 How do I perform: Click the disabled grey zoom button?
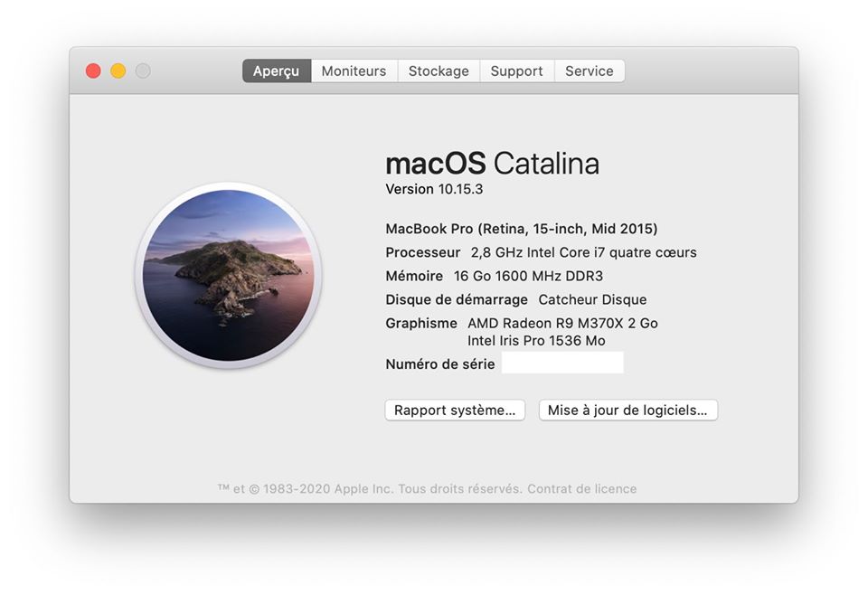point(143,71)
